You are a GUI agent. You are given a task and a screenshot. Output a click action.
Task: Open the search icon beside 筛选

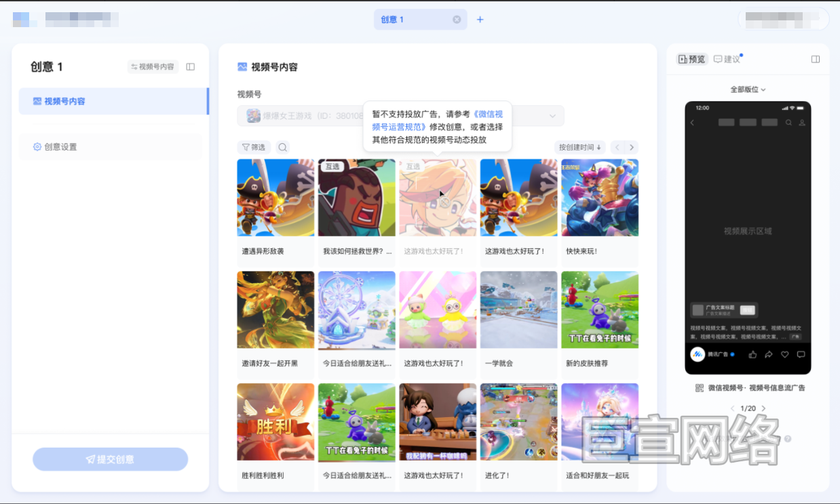[x=283, y=147]
